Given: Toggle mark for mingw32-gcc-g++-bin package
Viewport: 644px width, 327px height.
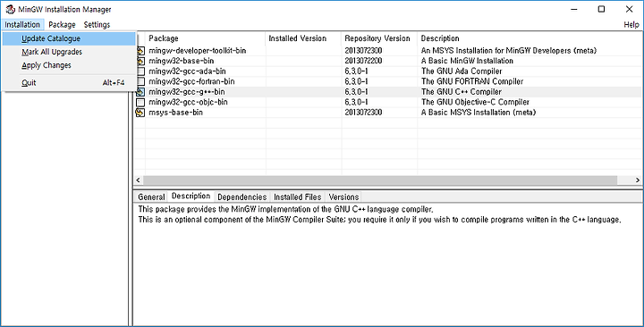Looking at the screenshot, I should [140, 92].
